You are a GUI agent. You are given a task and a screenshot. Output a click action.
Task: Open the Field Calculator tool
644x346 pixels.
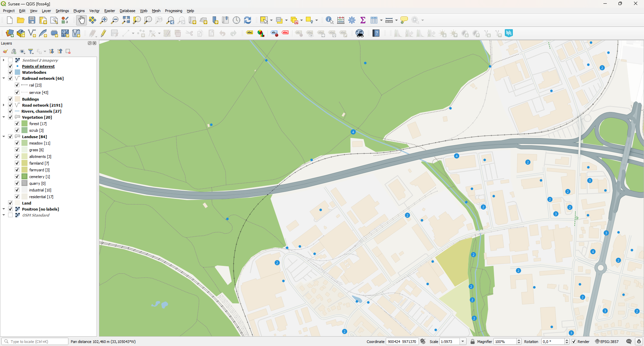341,20
